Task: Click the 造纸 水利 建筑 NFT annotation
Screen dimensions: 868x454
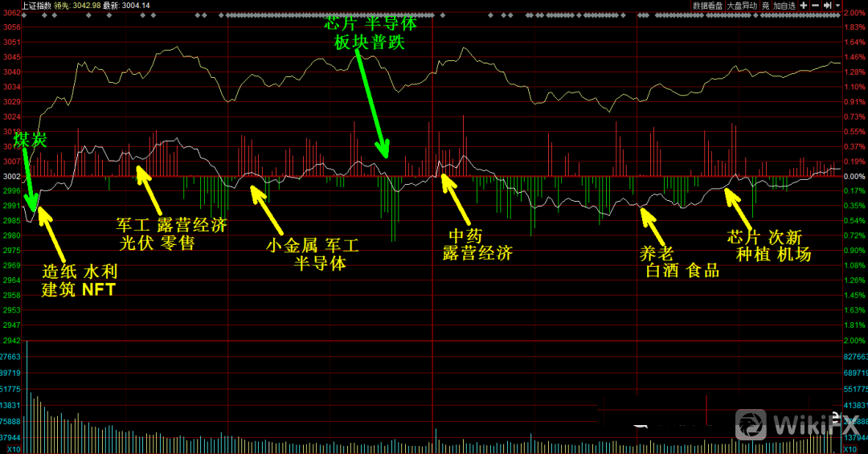Action: [79, 280]
